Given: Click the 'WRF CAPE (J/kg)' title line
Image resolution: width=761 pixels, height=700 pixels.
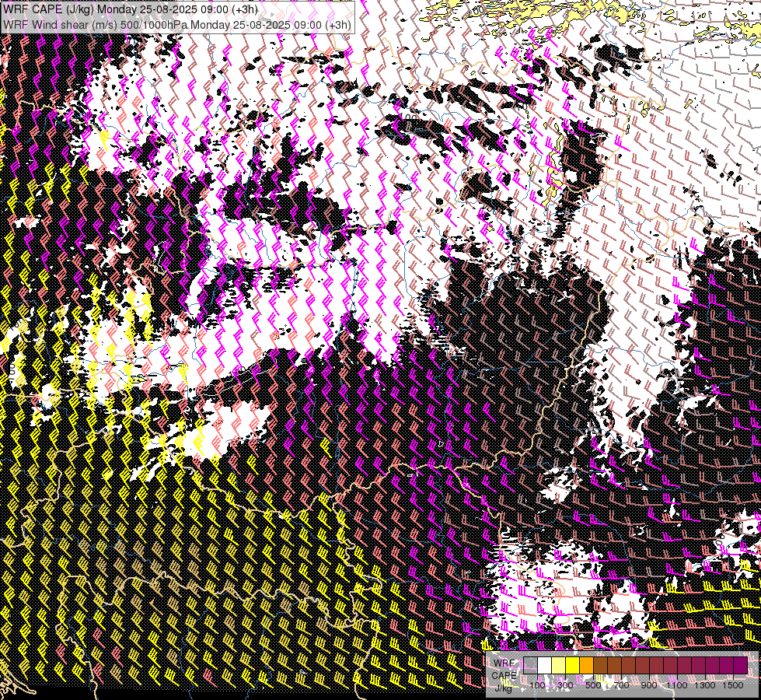Looking at the screenshot, I should tap(130, 9).
